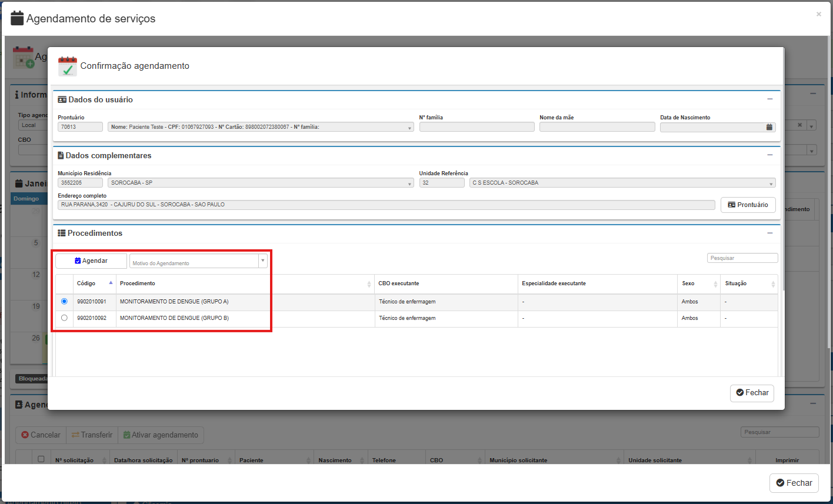The width and height of the screenshot is (833, 504).
Task: Click Fechar in the confirmation dialog
Action: pos(751,393)
